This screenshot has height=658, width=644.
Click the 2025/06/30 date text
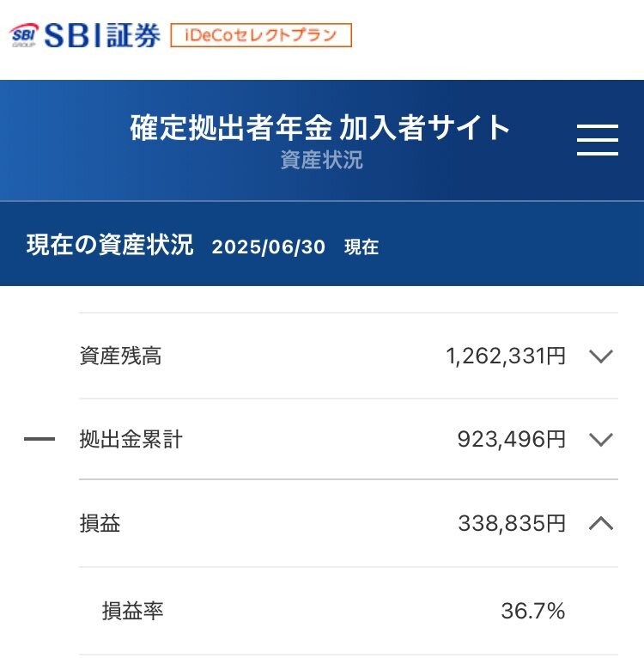(x=269, y=247)
